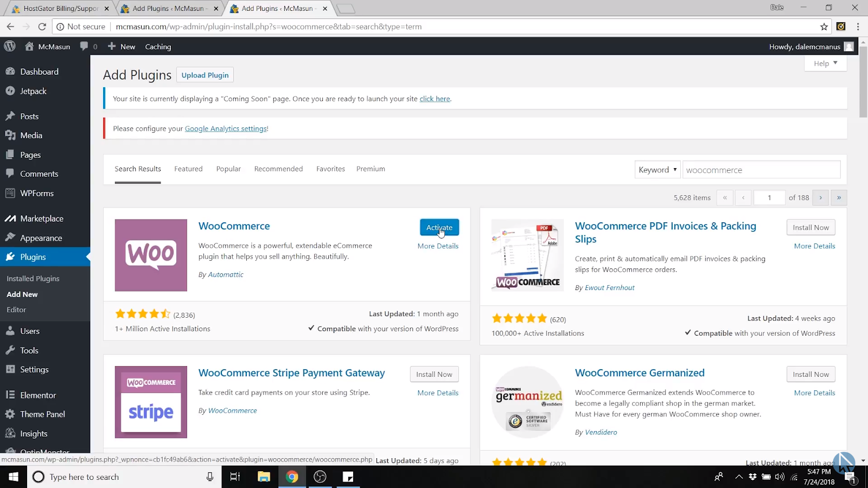Image resolution: width=868 pixels, height=488 pixels.
Task: Click the comments bubble icon in admin bar
Action: [x=84, y=47]
